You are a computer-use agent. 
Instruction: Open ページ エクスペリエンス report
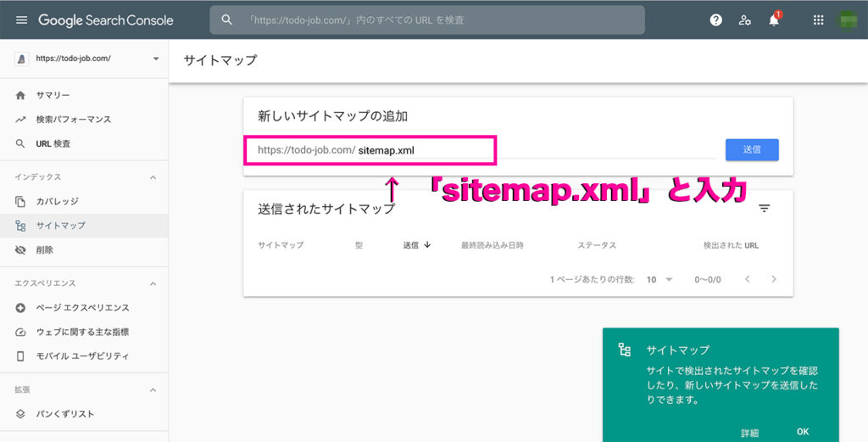84,307
